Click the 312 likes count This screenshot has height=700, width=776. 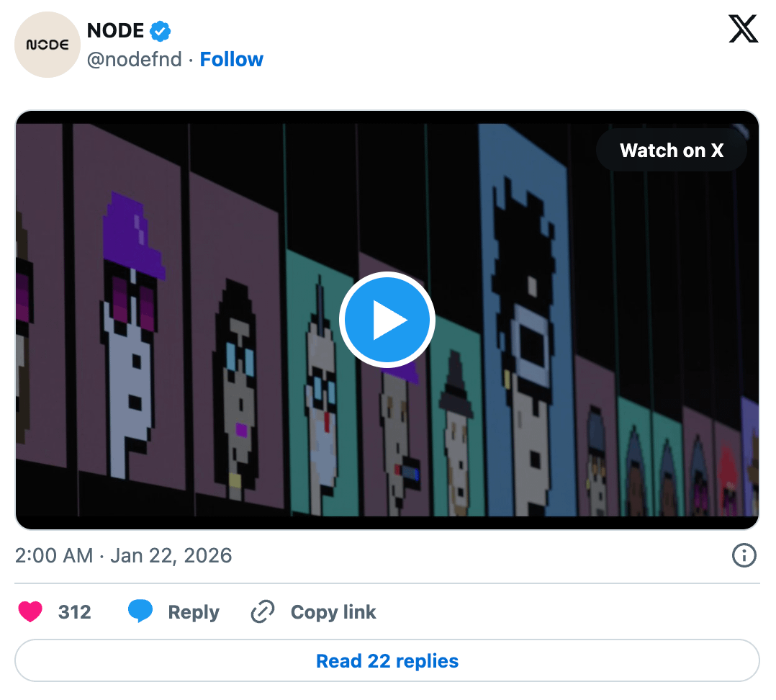coord(75,612)
